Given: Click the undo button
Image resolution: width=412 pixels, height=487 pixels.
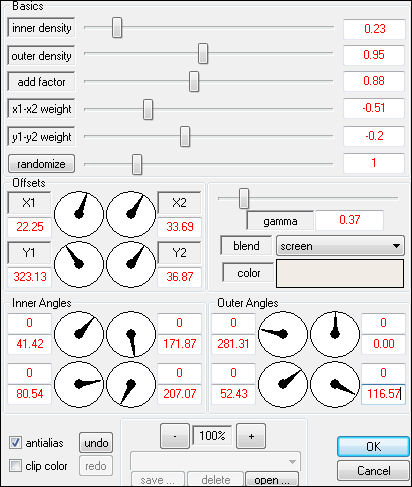Looking at the screenshot, I should [96, 443].
